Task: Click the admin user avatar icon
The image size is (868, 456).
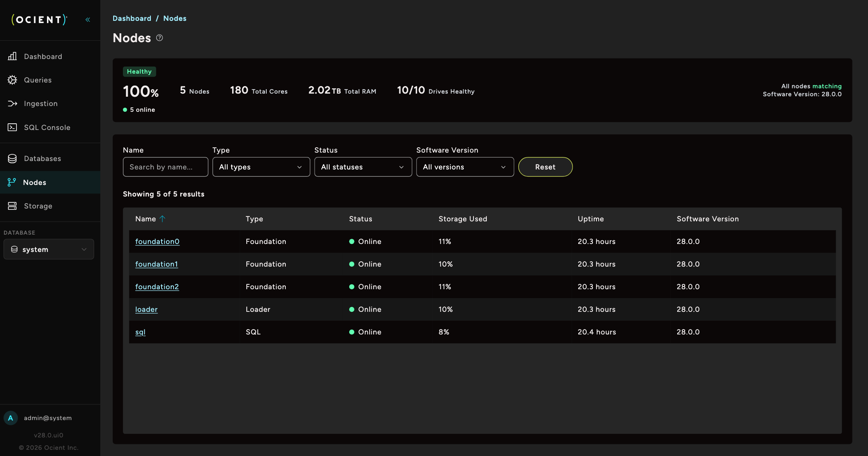Action: tap(11, 418)
